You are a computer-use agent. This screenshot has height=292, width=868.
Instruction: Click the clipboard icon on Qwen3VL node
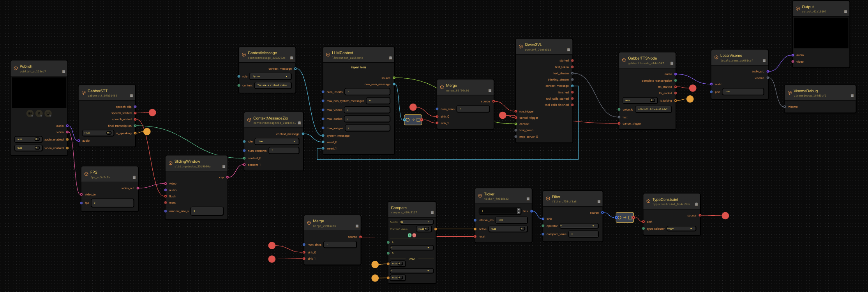568,50
